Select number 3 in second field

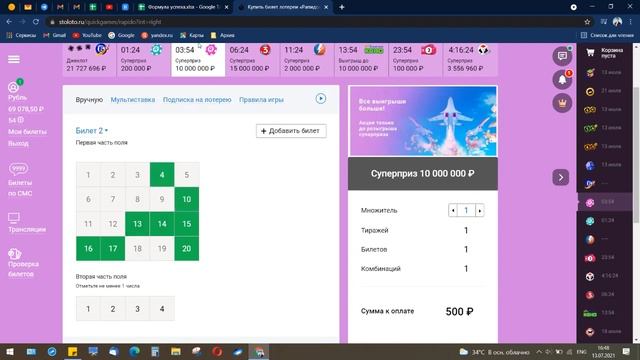pyautogui.click(x=137, y=309)
